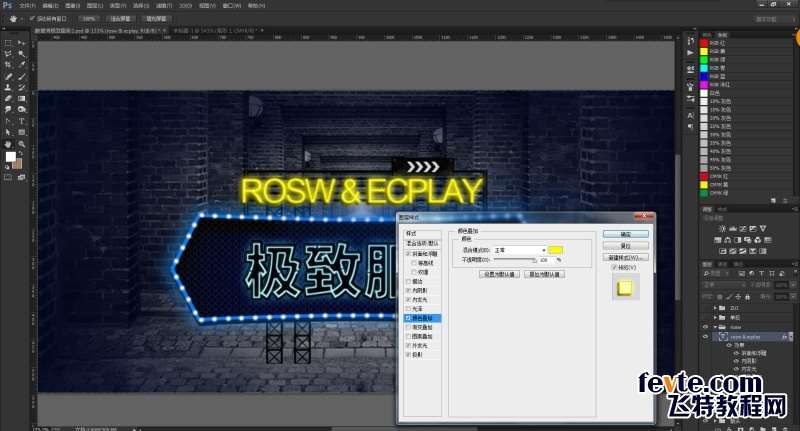Select the Gradient tool
800x431 pixels.
21,98
